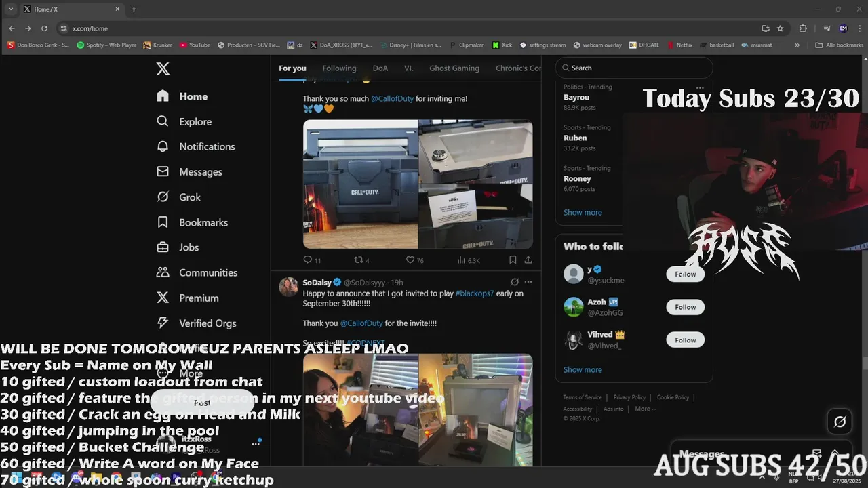The height and width of the screenshot is (488, 868).
Task: Open more options on SoDaisy post
Action: click(x=528, y=282)
